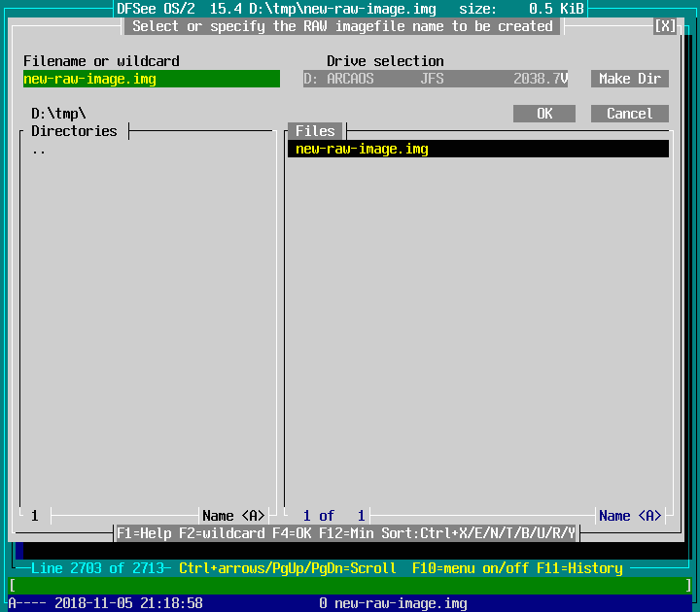Click the F2=wildcard shortcut hint
700x612 pixels.
point(222,533)
